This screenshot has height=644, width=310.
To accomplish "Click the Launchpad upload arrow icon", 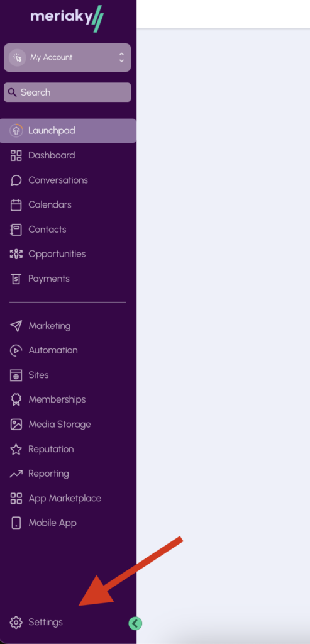I will click(x=16, y=131).
